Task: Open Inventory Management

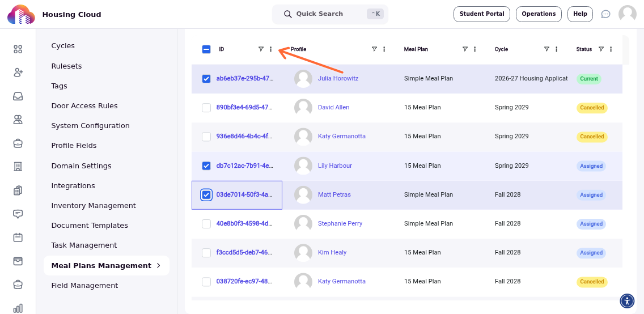Action: coord(94,206)
